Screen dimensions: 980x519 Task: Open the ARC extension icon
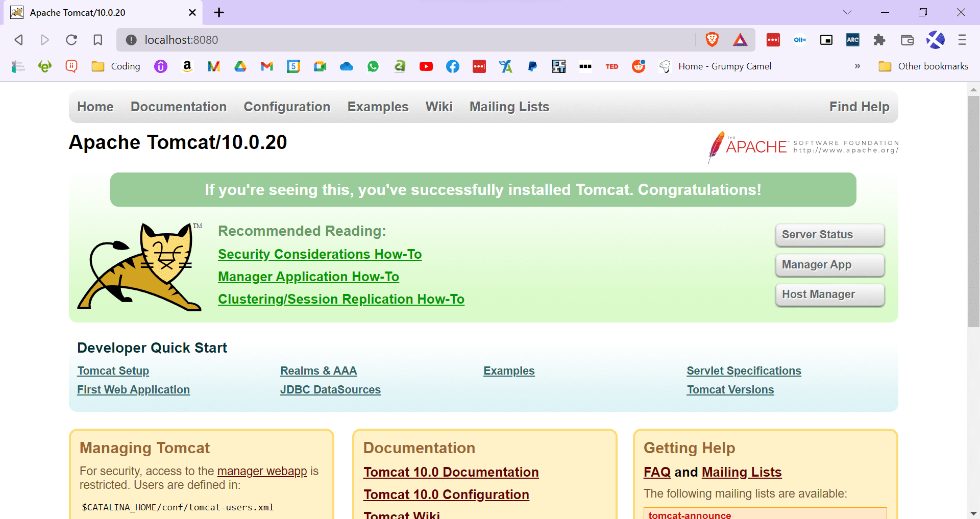pos(852,39)
